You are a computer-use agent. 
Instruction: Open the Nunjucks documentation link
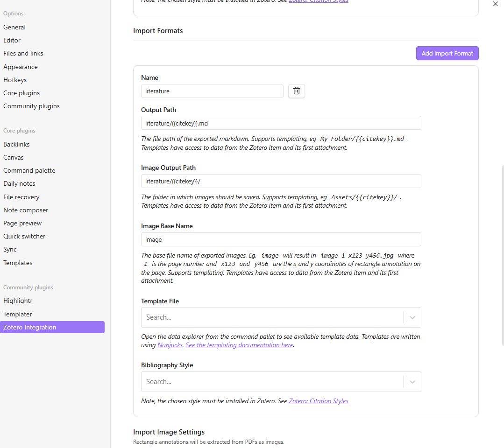pos(170,345)
